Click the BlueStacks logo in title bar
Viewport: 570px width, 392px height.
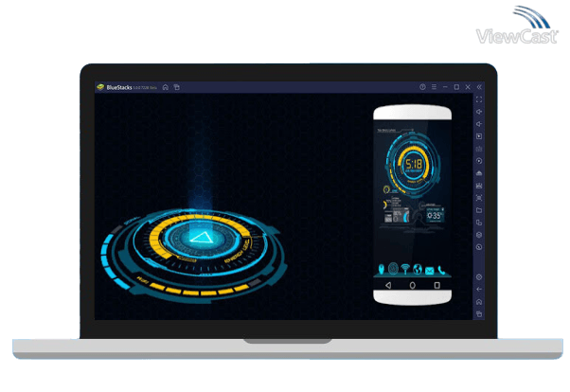click(100, 87)
